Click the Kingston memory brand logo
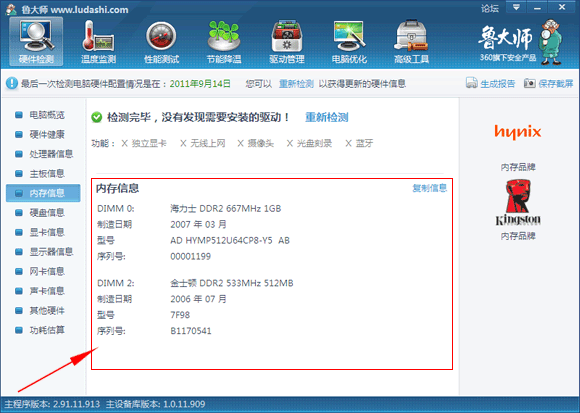Image resolution: width=580 pixels, height=413 pixels. coord(518,203)
